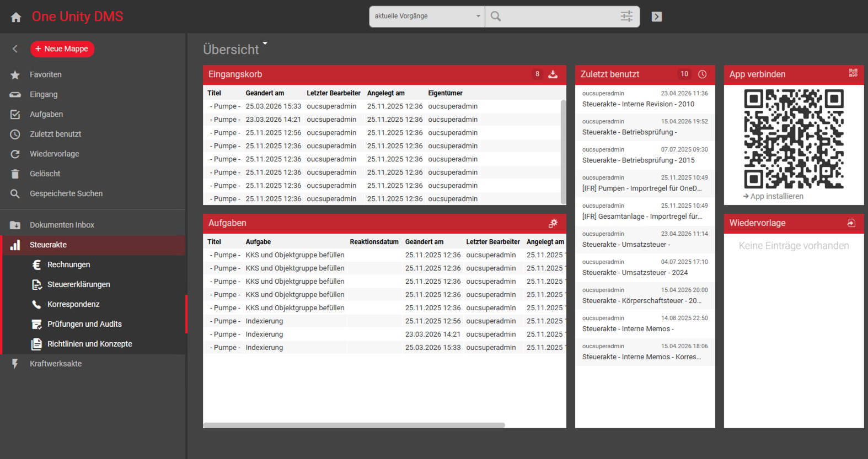Click the QR code image
This screenshot has width=868, height=459.
(794, 139)
